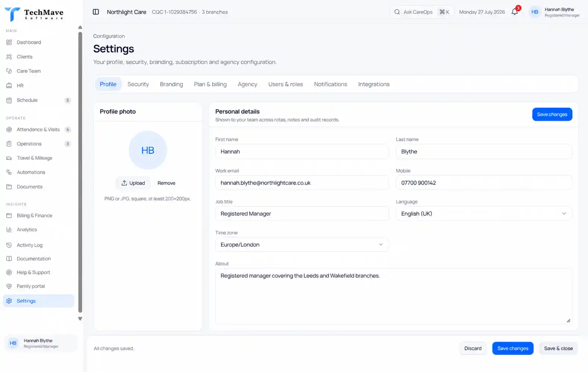Click Save changes in Personal details header
This screenshot has height=372, width=588.
(552, 115)
